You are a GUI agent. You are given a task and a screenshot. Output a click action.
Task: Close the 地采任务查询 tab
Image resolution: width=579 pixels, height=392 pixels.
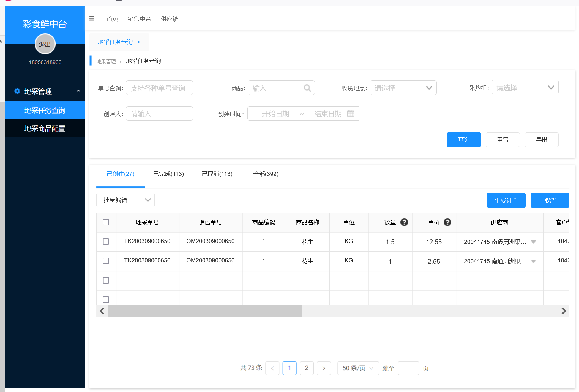[139, 42]
